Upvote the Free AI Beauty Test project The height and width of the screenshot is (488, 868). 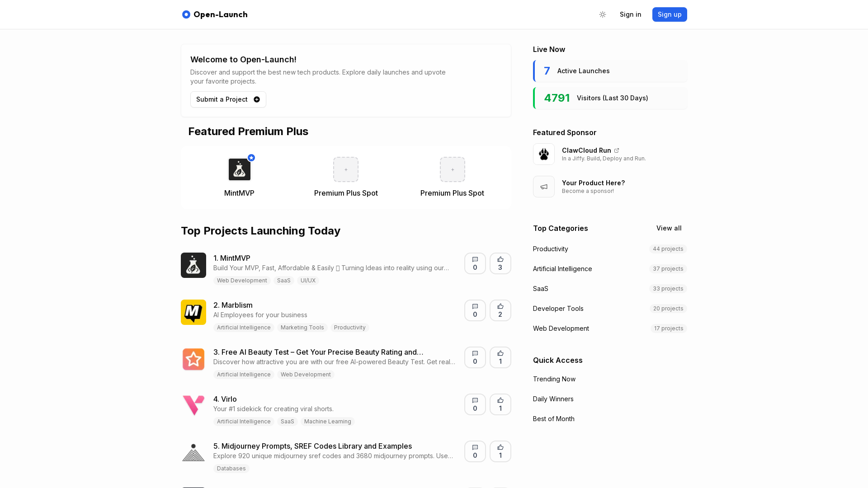(500, 357)
